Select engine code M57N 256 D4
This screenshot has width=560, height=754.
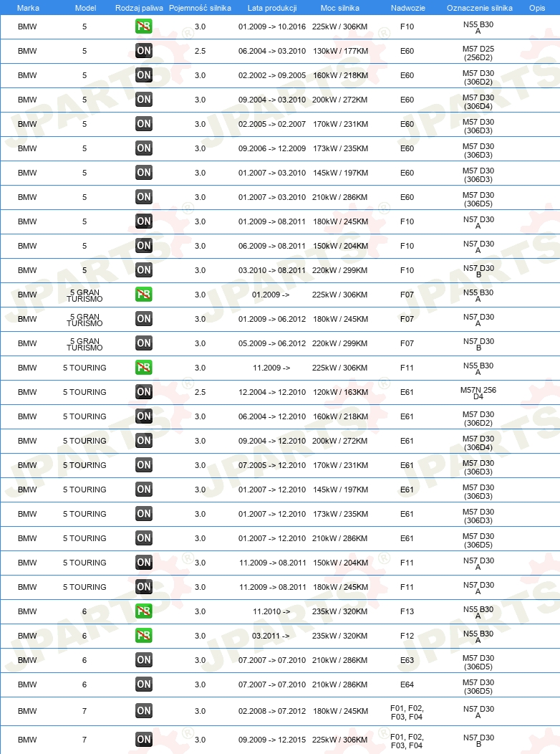(478, 393)
